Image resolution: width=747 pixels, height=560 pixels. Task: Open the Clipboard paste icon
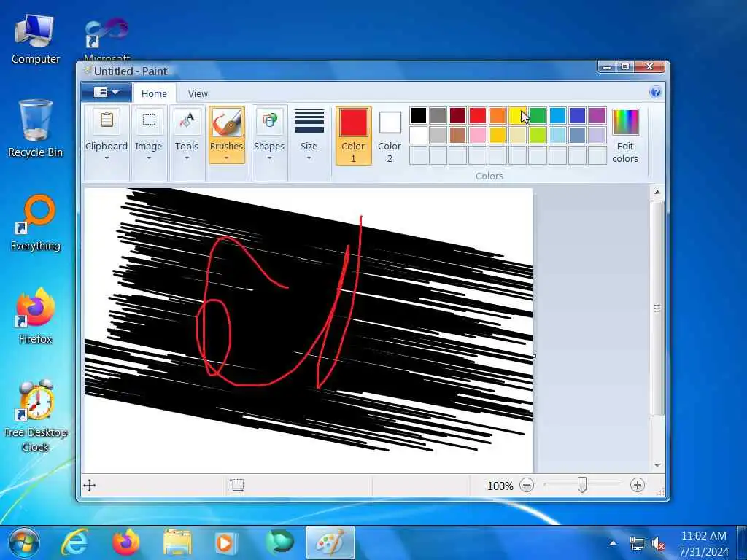tap(107, 122)
